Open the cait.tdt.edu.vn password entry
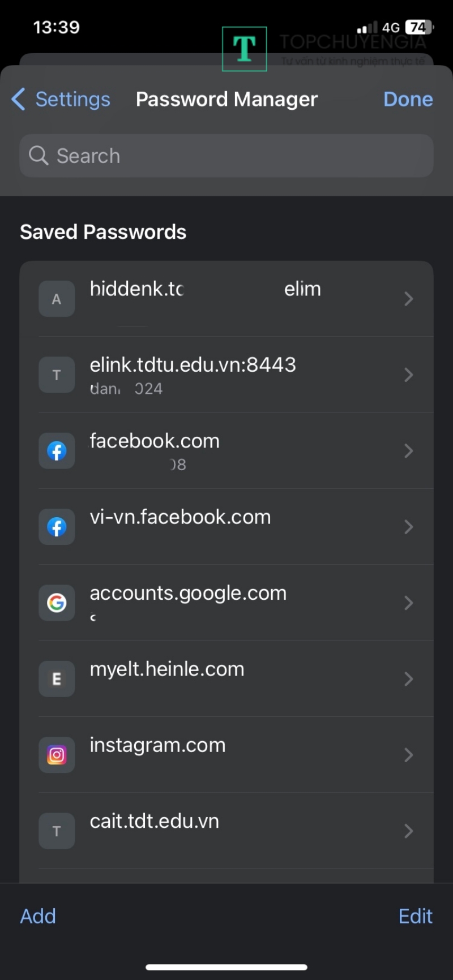The image size is (453, 980). pyautogui.click(x=226, y=831)
